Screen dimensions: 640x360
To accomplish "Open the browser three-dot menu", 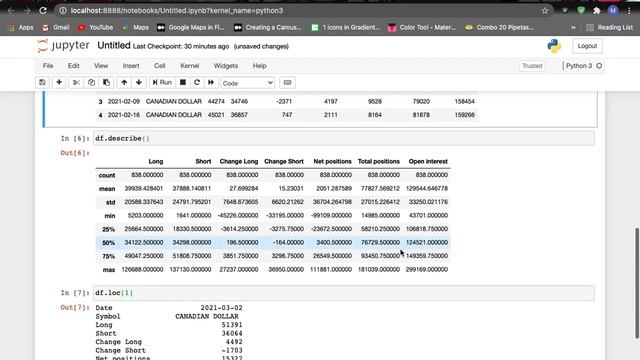I will click(x=629, y=11).
